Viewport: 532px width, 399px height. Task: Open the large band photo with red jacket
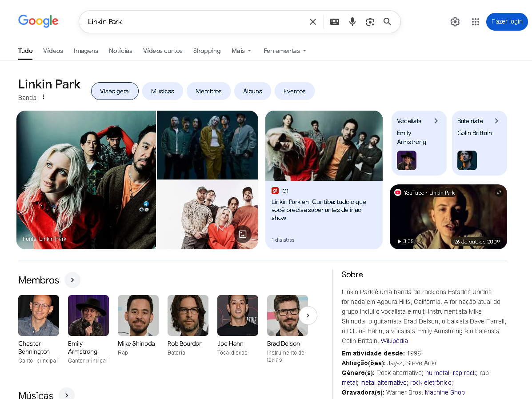(x=86, y=180)
